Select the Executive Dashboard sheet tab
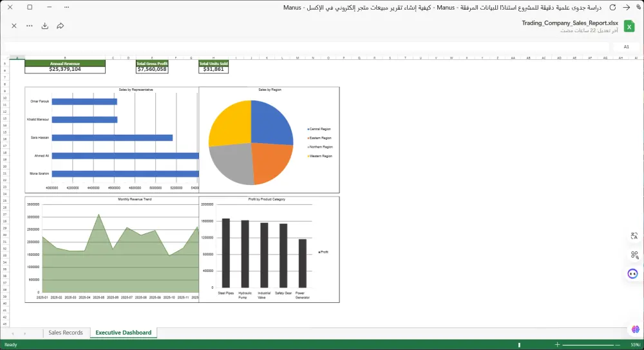 tap(123, 333)
